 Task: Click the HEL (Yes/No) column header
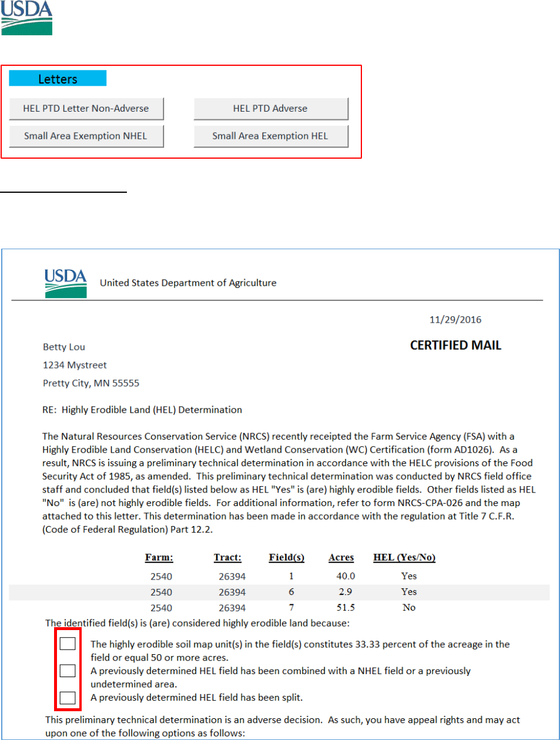coord(404,557)
